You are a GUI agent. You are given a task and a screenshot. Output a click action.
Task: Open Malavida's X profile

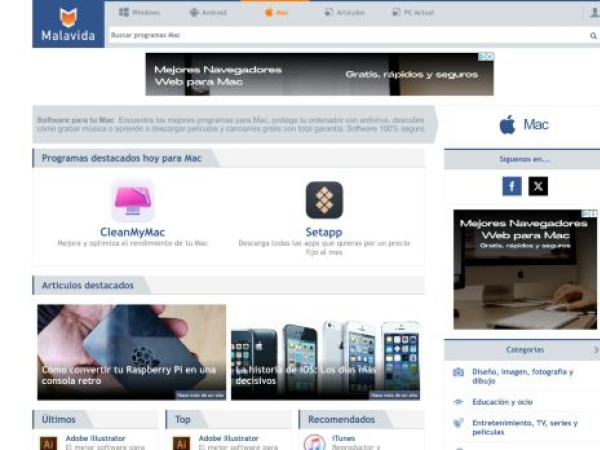(x=538, y=186)
